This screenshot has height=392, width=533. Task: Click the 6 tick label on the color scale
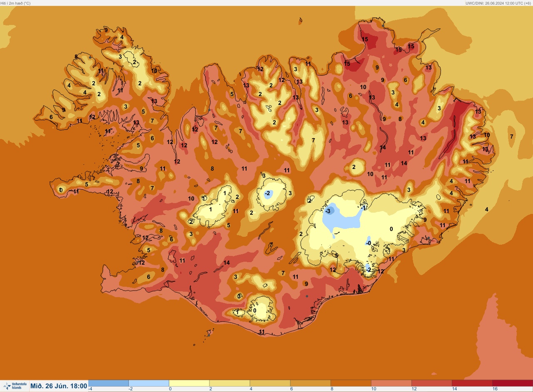coord(291,389)
